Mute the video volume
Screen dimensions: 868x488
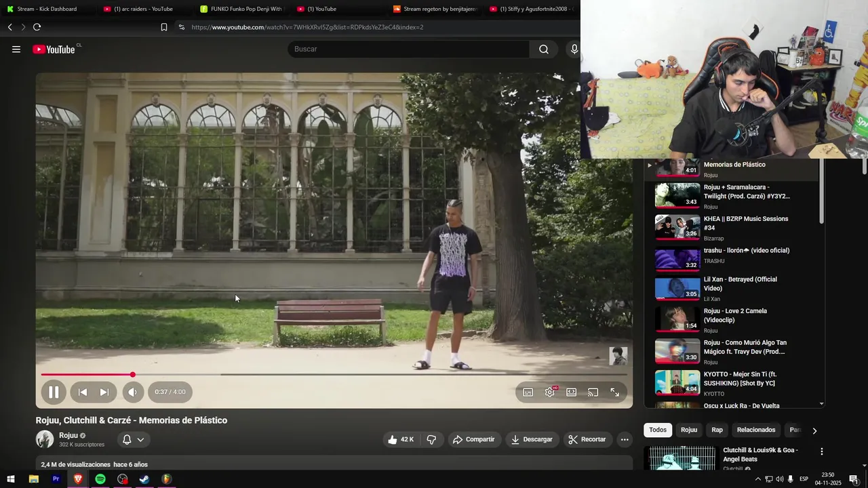[x=133, y=392]
